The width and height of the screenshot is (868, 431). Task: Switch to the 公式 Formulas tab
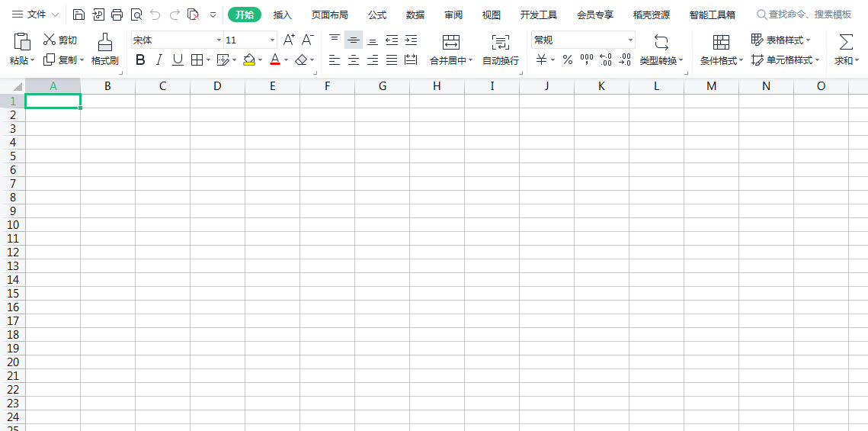pos(377,15)
